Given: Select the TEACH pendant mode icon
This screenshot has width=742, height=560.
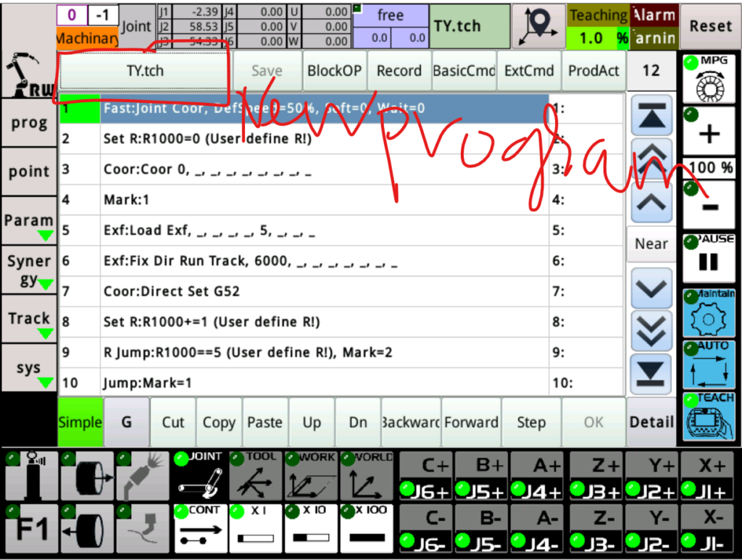Looking at the screenshot, I should (709, 418).
